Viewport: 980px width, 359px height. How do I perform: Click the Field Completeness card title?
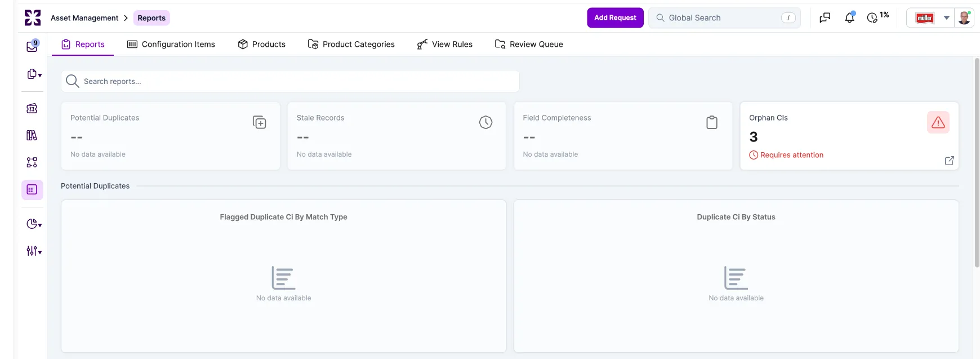point(557,118)
